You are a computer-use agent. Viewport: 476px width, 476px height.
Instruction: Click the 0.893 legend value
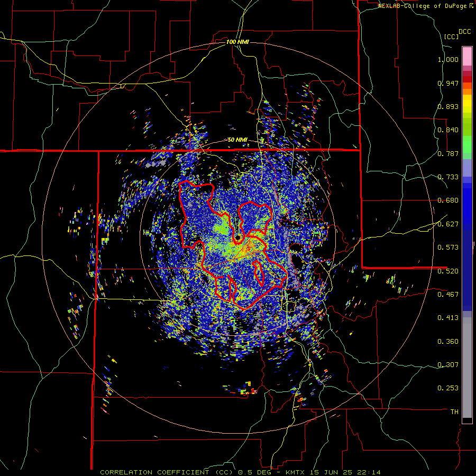[448, 106]
